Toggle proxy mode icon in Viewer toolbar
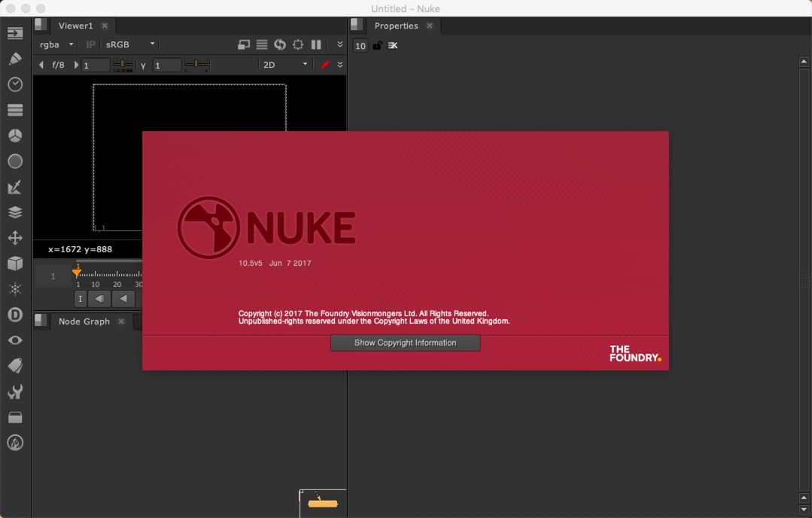 click(x=243, y=45)
